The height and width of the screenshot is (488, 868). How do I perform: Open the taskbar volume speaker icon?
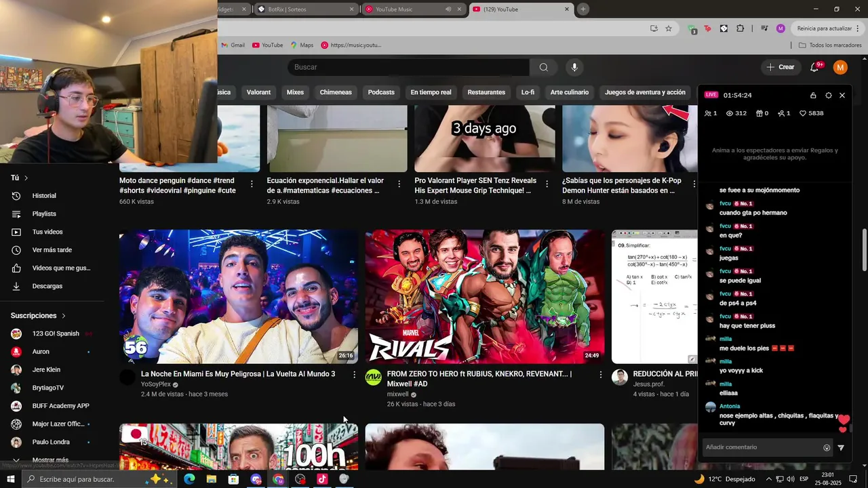pyautogui.click(x=791, y=479)
